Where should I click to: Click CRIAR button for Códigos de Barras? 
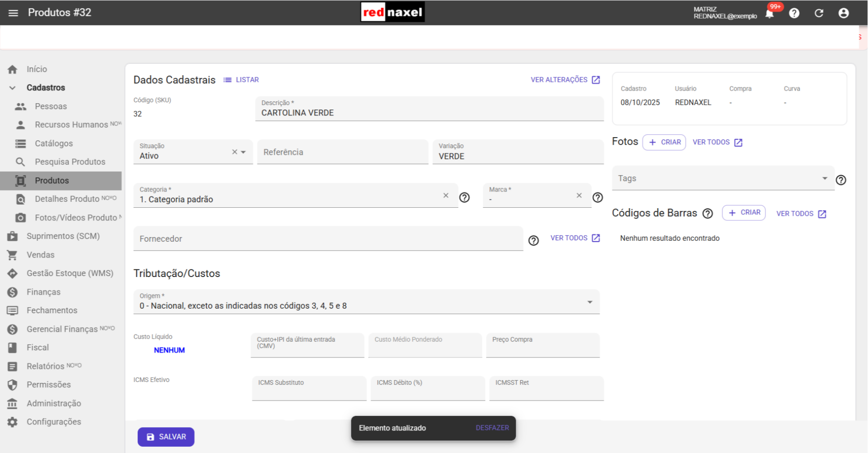click(744, 213)
